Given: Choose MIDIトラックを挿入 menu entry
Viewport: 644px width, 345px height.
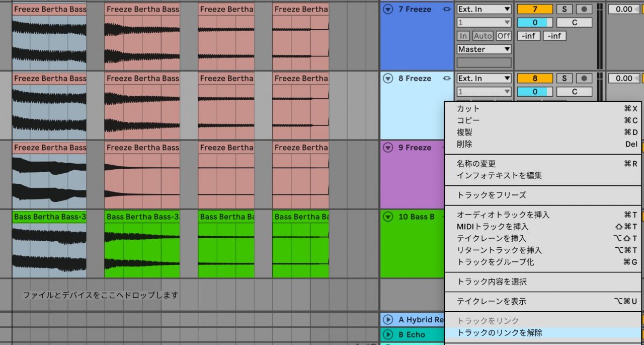Looking at the screenshot, I should tap(543, 227).
